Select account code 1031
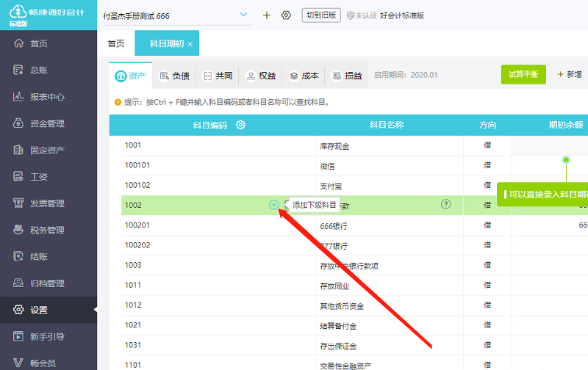The width and height of the screenshot is (588, 370). click(133, 345)
